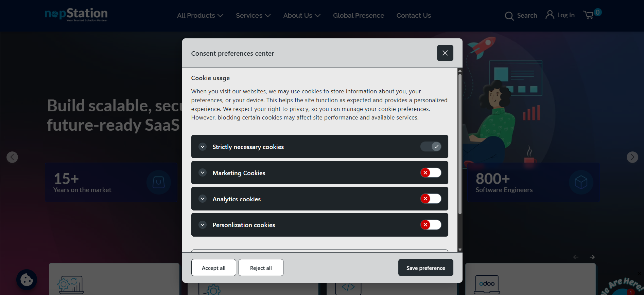The image size is (644, 295).
Task: Click the Search text link
Action: [527, 16]
